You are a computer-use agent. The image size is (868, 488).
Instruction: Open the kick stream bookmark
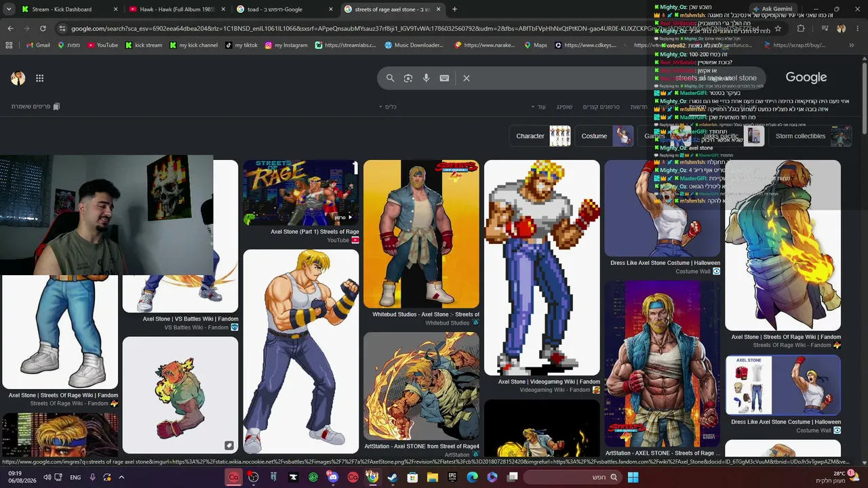(142, 45)
